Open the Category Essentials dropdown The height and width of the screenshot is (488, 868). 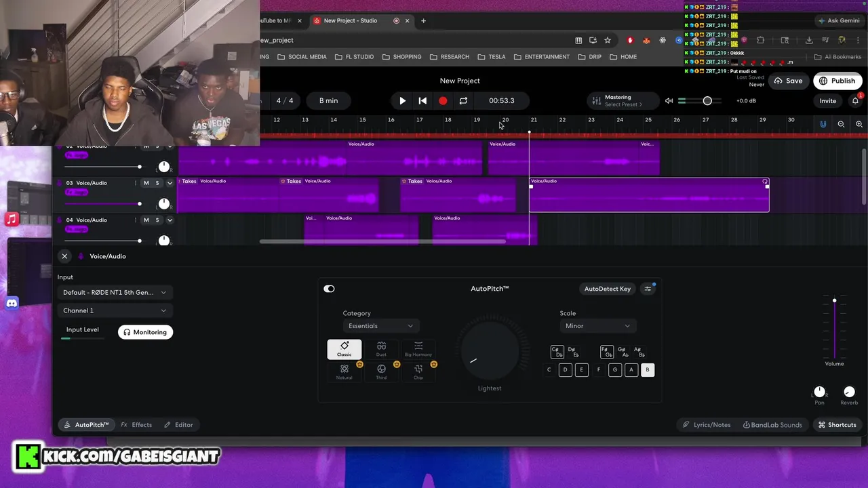tap(380, 326)
